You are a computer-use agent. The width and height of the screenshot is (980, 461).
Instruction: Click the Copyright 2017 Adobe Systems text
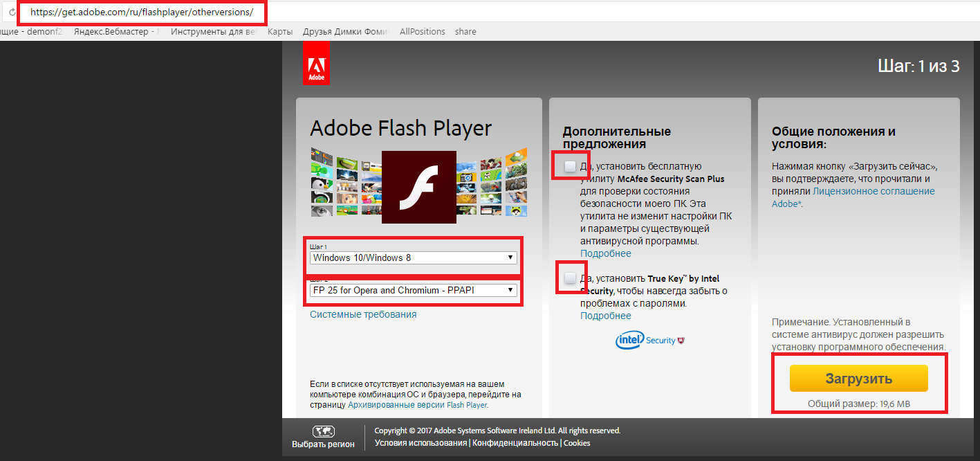click(x=497, y=431)
